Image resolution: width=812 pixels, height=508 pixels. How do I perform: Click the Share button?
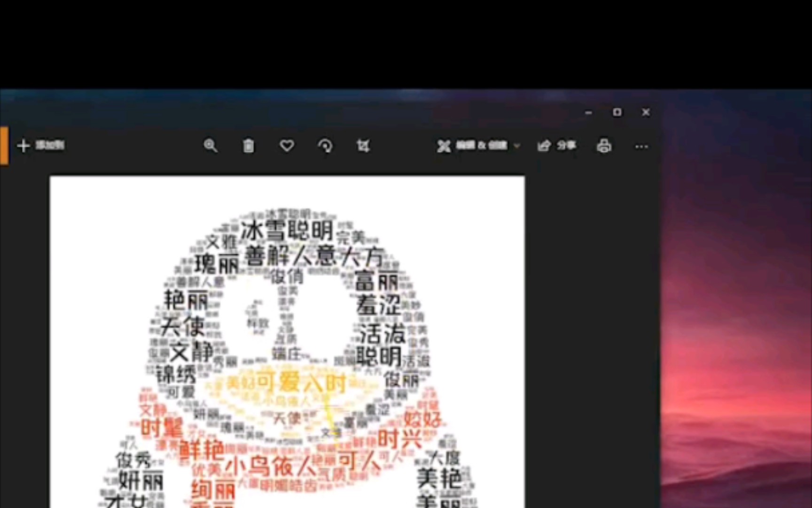557,146
